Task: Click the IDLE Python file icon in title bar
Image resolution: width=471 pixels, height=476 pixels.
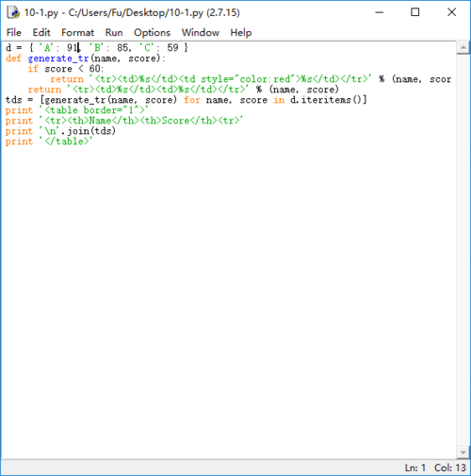Action: [13, 12]
